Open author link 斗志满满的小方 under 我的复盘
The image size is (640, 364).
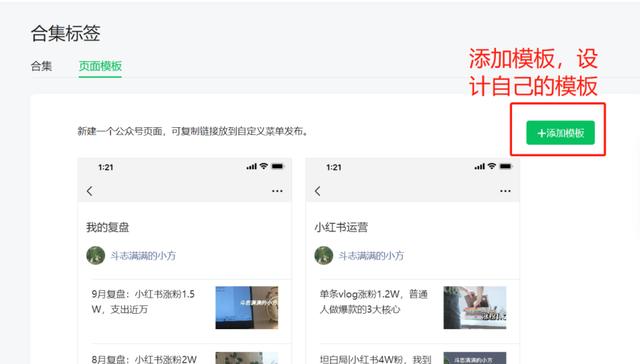pyautogui.click(x=143, y=256)
